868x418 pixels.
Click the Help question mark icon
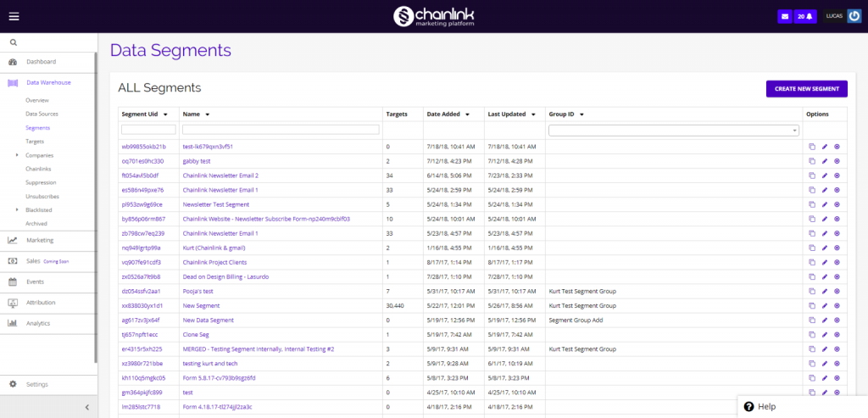pos(749,406)
